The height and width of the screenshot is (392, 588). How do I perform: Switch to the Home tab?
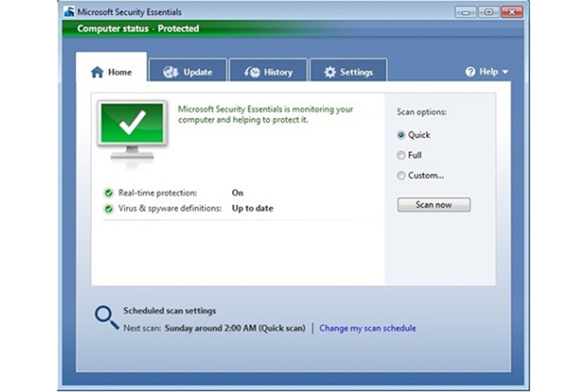112,68
